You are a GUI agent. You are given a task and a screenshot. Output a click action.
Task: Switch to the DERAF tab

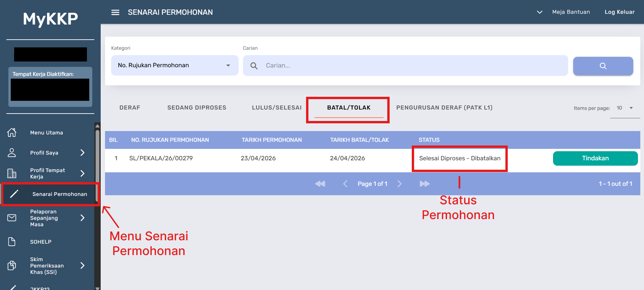(x=130, y=108)
